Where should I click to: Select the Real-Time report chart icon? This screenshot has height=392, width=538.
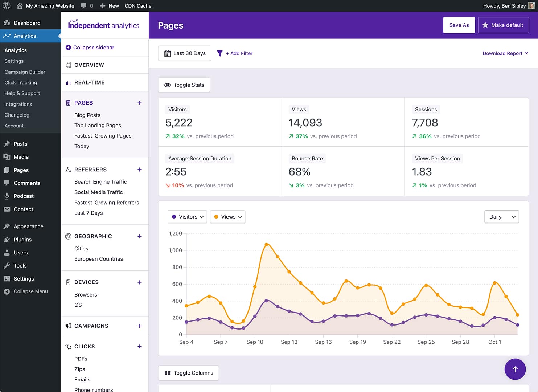click(68, 82)
